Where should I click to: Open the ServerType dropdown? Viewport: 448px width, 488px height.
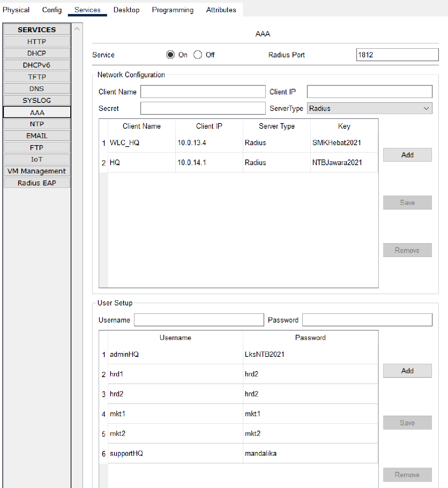426,108
